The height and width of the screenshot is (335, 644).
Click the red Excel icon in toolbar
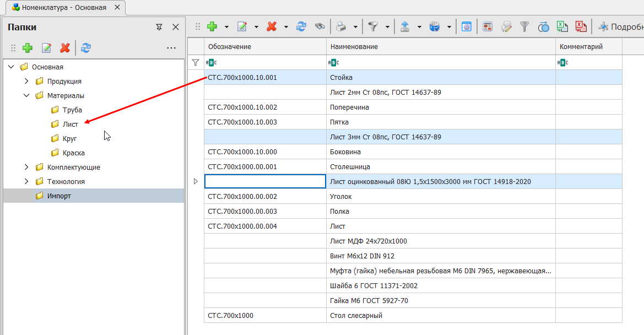pos(581,26)
